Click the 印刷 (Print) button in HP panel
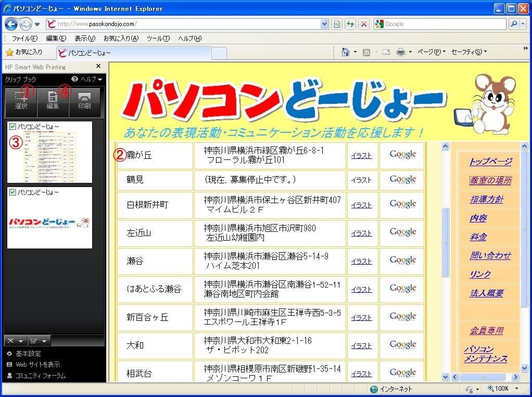 tap(84, 101)
